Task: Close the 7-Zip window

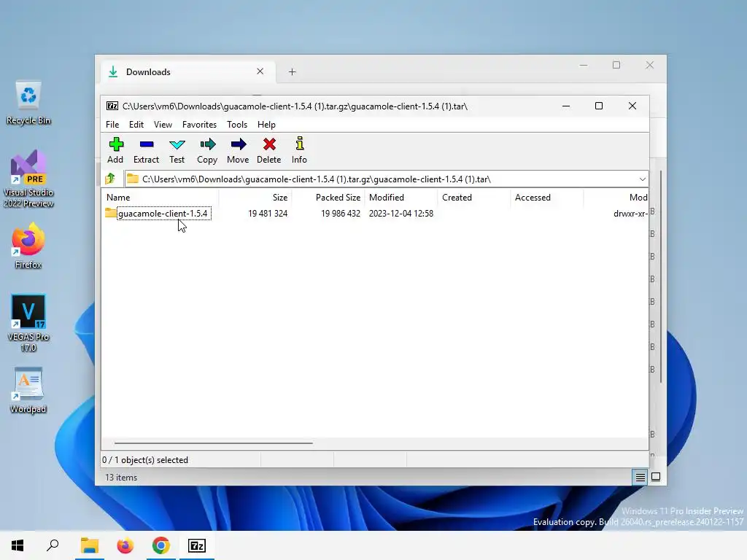Action: 632,106
